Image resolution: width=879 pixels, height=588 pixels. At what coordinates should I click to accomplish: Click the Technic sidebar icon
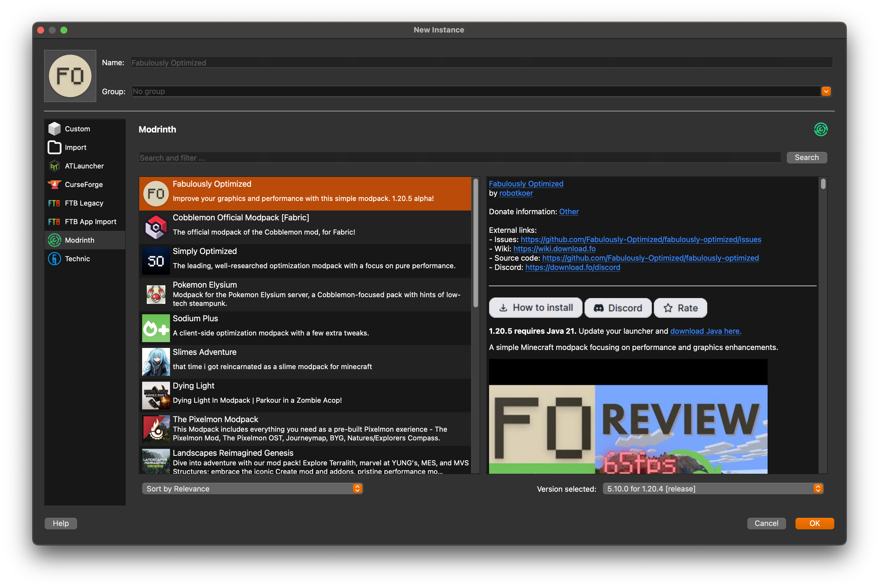tap(55, 259)
